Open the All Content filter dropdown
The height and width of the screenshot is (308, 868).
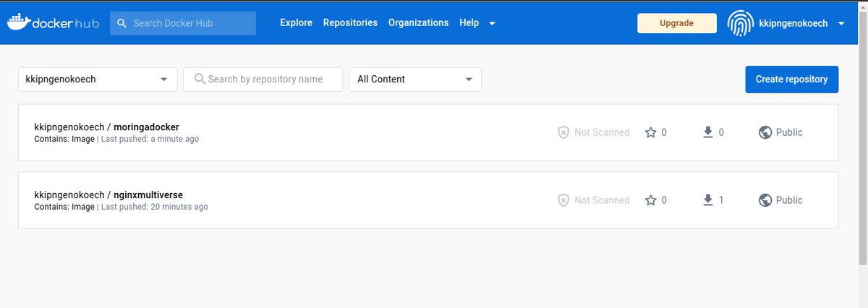tap(414, 80)
